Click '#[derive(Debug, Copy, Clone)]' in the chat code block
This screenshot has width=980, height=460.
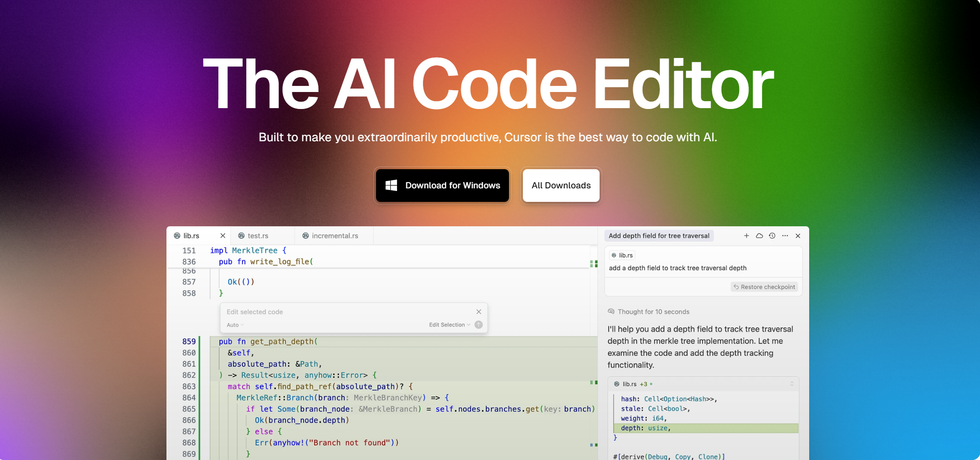[669, 457]
